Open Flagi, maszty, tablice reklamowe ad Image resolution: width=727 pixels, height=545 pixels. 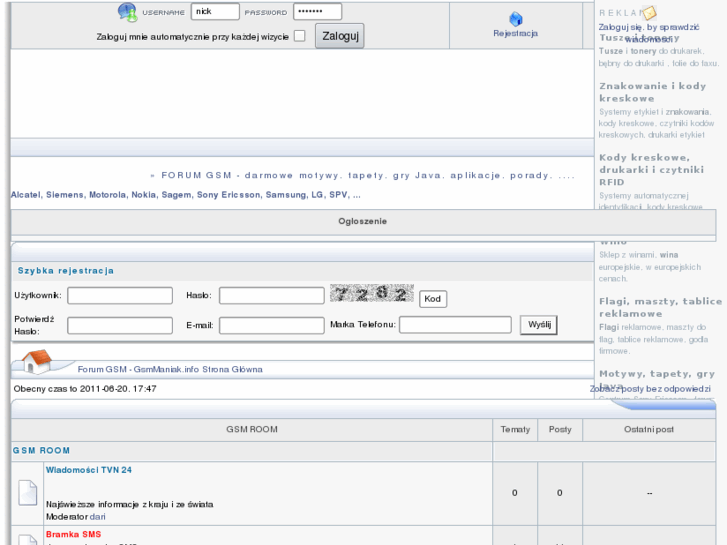point(660,307)
